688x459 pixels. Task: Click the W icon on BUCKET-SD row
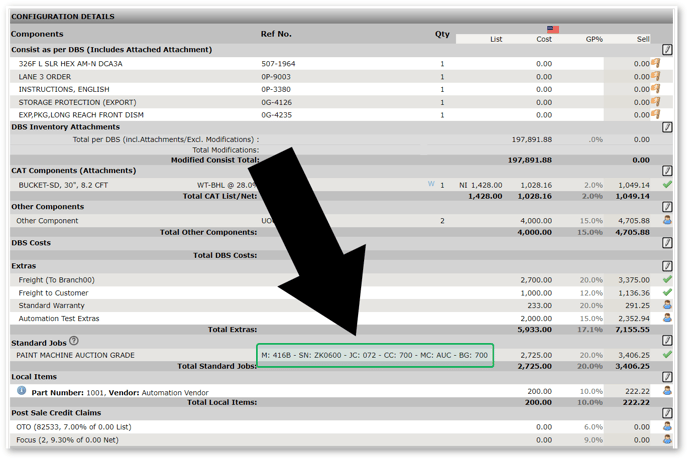[x=432, y=185]
